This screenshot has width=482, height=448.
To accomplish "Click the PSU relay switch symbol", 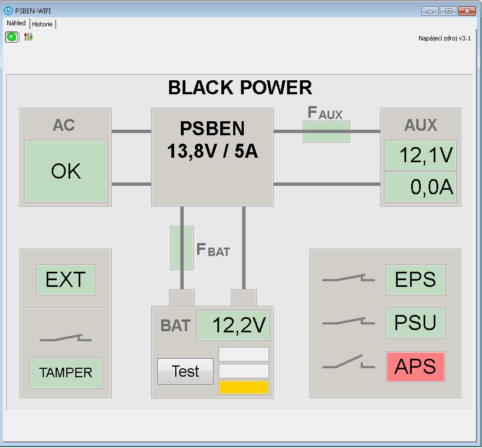I will click(348, 322).
